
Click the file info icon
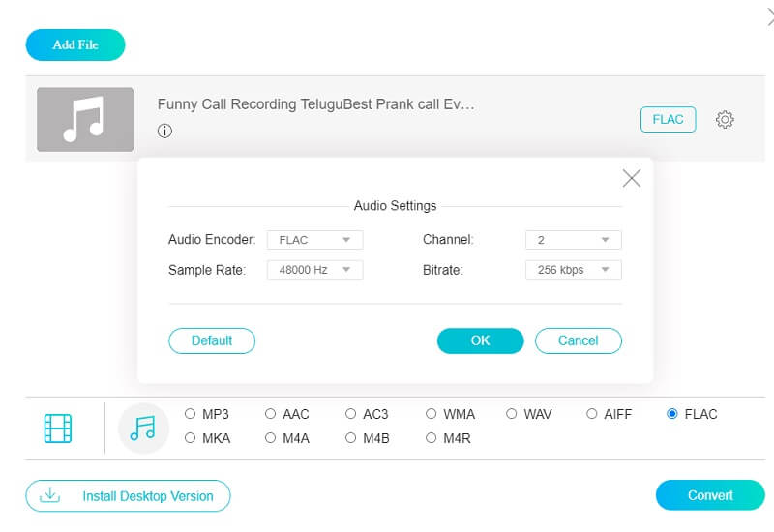(164, 132)
